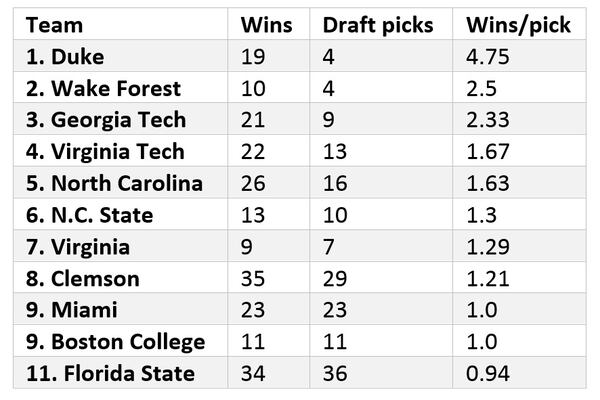The width and height of the screenshot is (600, 400).
Task: Click Duke's 4.75 wins/pick value
Action: coord(490,57)
